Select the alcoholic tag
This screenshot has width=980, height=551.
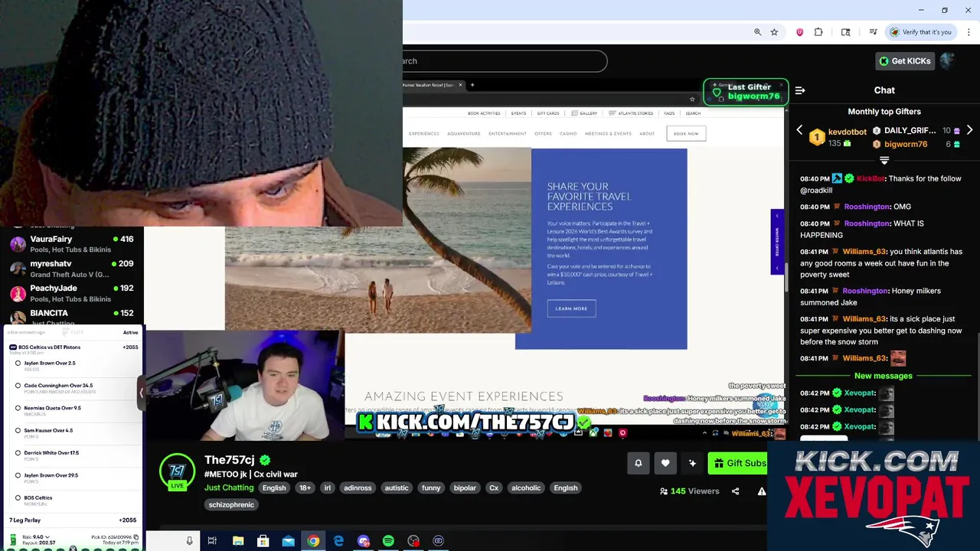526,487
